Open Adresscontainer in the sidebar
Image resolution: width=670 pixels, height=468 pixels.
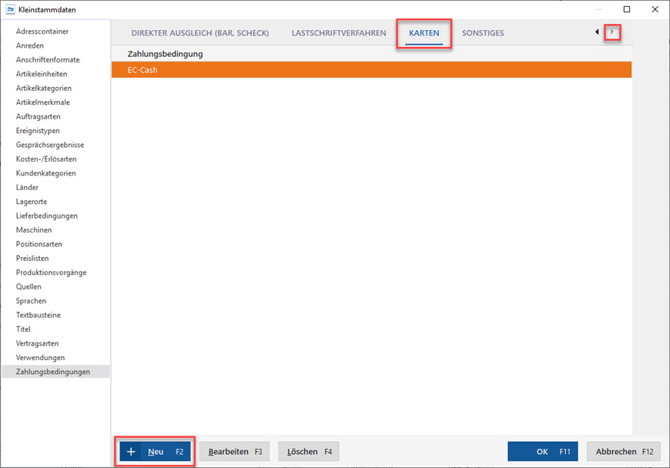(43, 32)
